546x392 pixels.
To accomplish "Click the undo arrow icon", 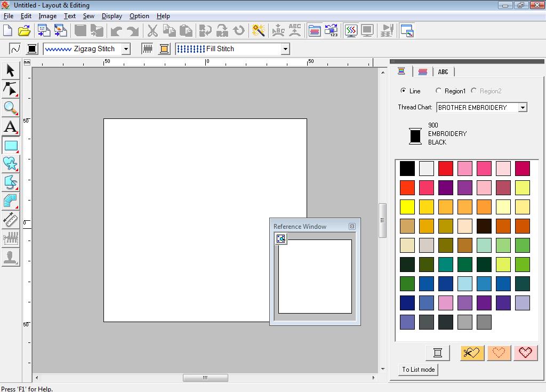I will click(116, 30).
